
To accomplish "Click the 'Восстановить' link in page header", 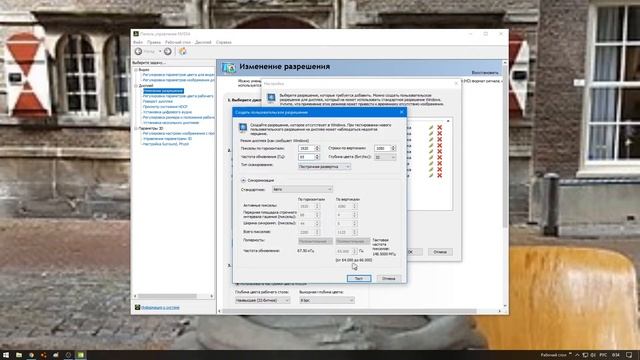I will (x=485, y=73).
